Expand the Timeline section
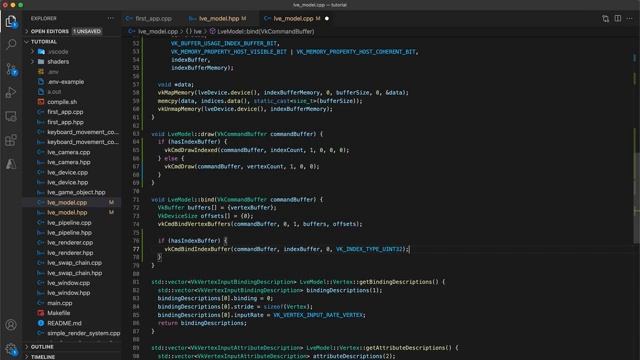 click(43, 357)
